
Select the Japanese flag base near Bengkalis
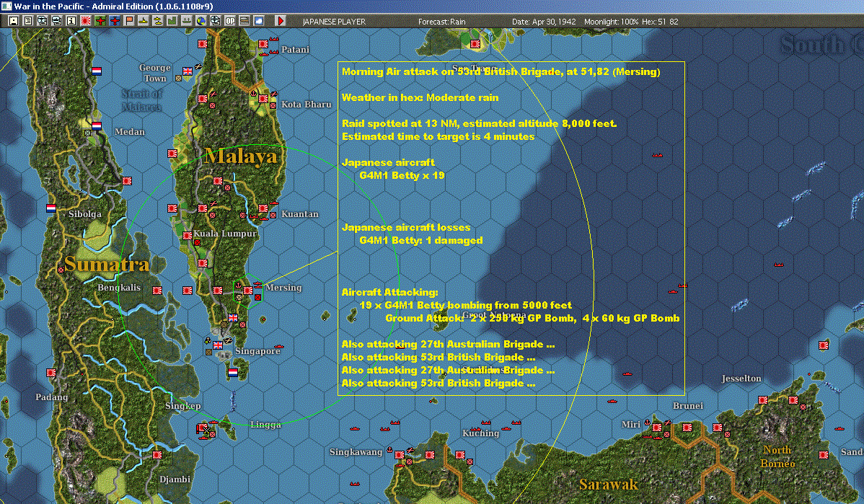point(157,291)
